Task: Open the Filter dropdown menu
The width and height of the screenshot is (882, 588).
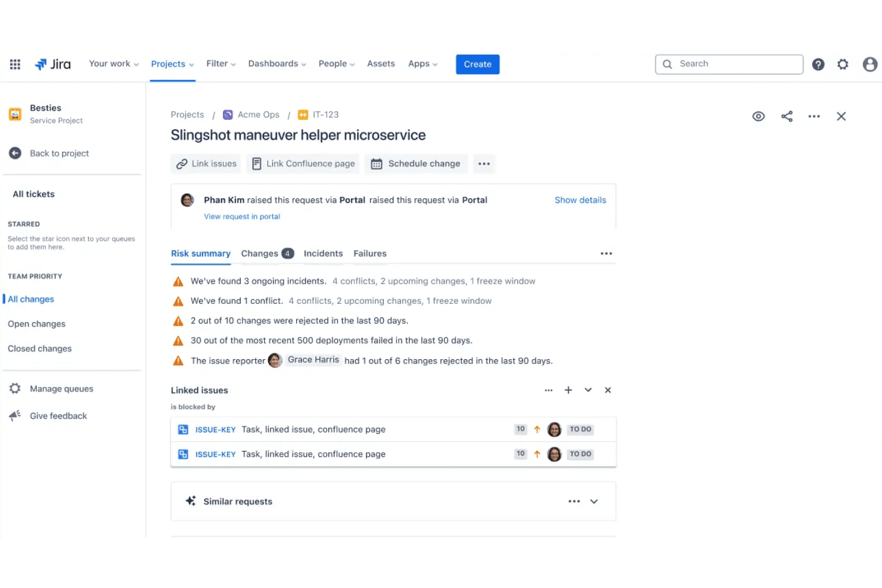Action: (x=221, y=64)
